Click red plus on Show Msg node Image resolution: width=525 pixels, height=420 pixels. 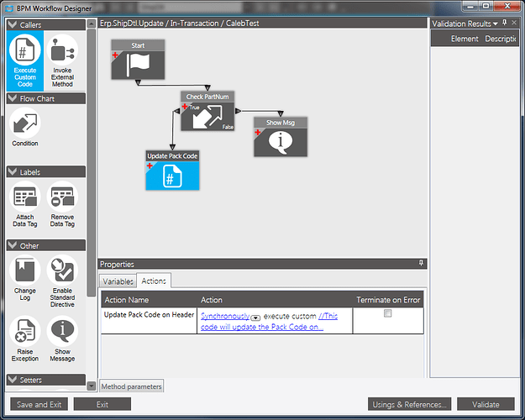(x=258, y=132)
